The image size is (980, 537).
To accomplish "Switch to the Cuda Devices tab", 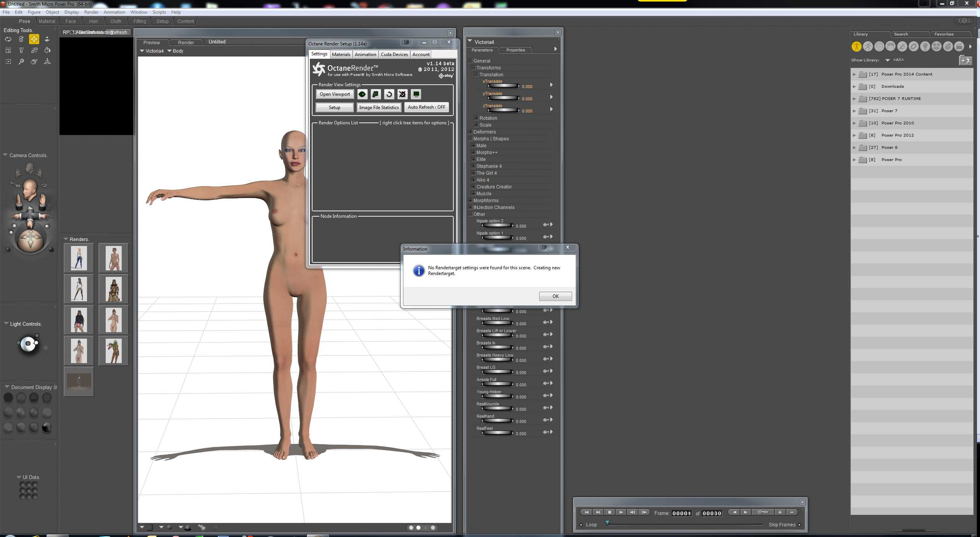I will (394, 55).
